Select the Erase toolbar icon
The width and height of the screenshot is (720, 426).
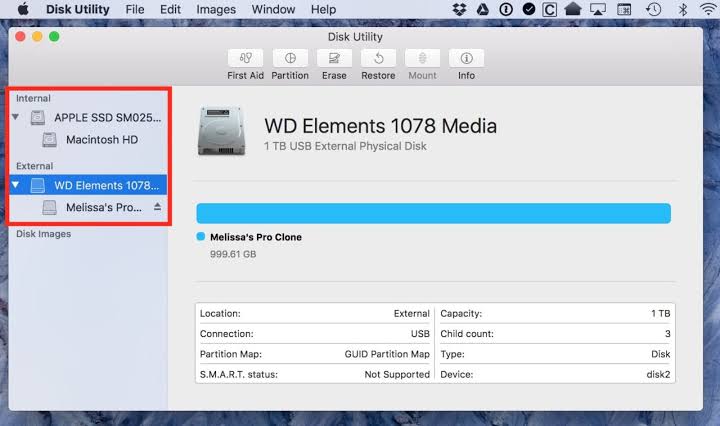(334, 58)
